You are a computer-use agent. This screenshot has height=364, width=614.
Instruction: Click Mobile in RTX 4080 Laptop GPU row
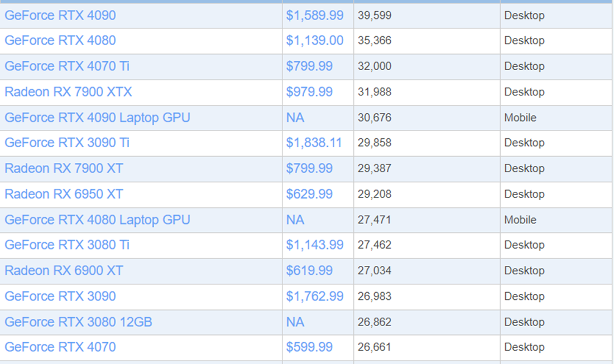point(520,220)
